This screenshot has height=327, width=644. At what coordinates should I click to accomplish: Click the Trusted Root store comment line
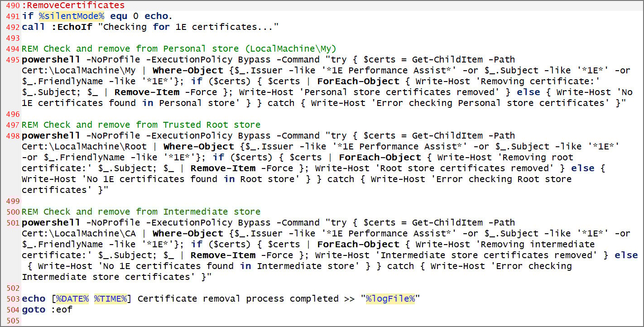[x=140, y=125]
